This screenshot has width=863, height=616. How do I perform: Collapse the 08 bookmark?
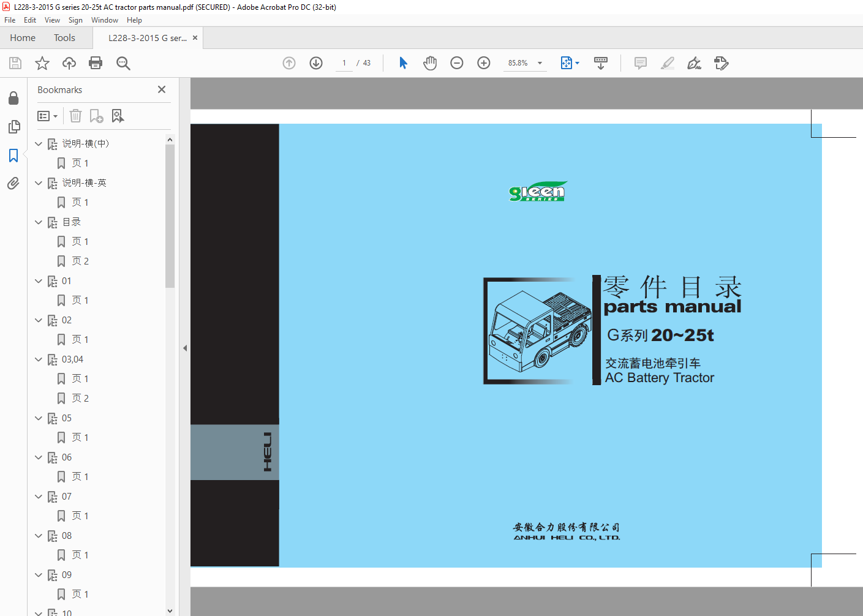[x=39, y=536]
